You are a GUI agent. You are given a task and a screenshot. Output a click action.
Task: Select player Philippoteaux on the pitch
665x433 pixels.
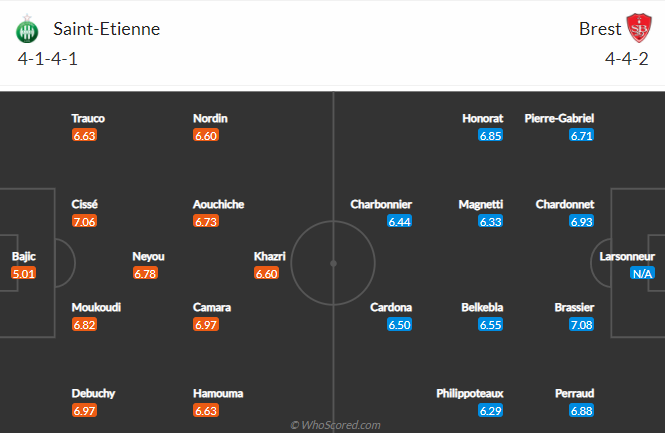[x=470, y=394]
